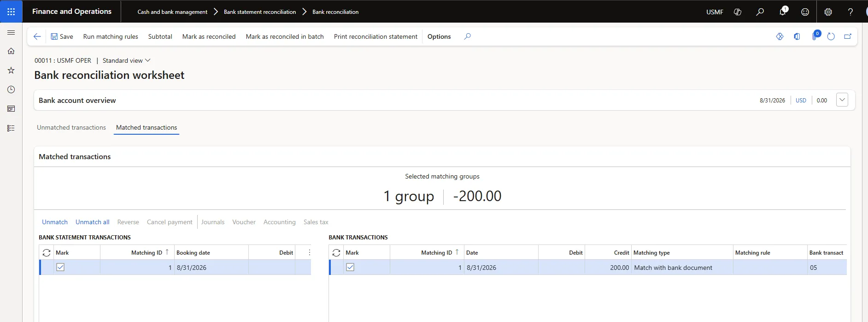The image size is (868, 322).
Task: Refresh the bank statement transactions grid
Action: (47, 253)
